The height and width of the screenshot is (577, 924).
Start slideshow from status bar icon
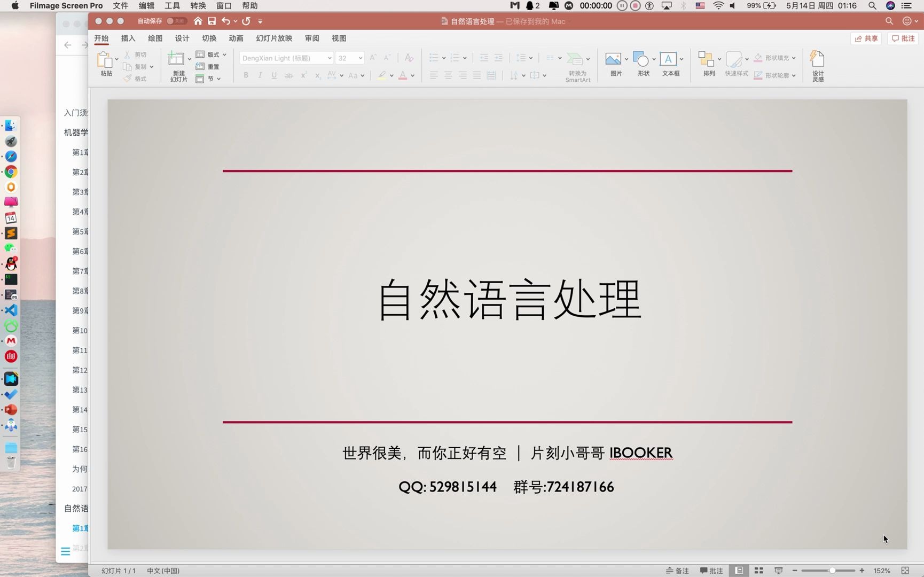pos(779,571)
